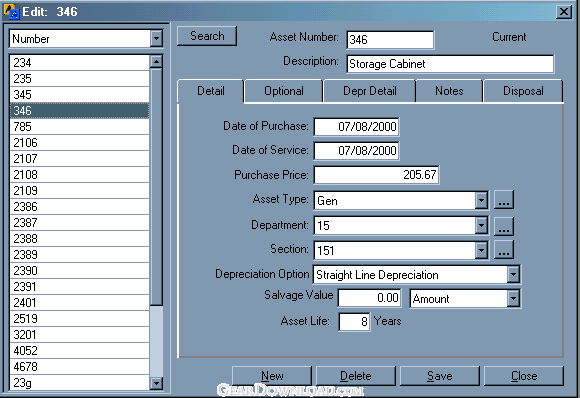Select asset 23g in the list
580x398 pixels.
click(x=79, y=382)
